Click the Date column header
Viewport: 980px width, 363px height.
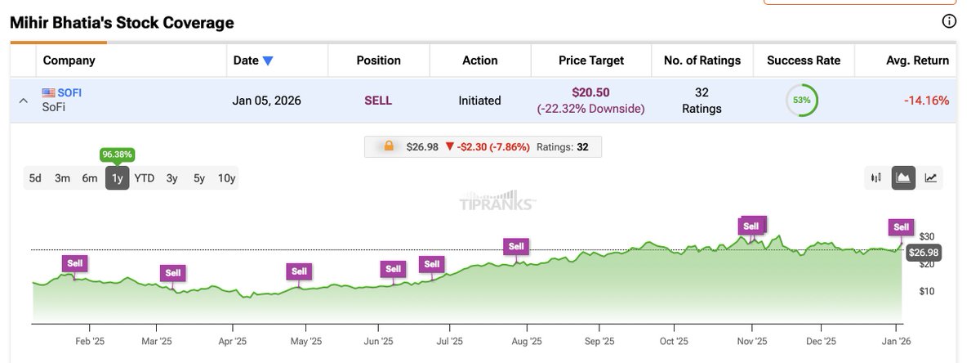click(x=245, y=60)
